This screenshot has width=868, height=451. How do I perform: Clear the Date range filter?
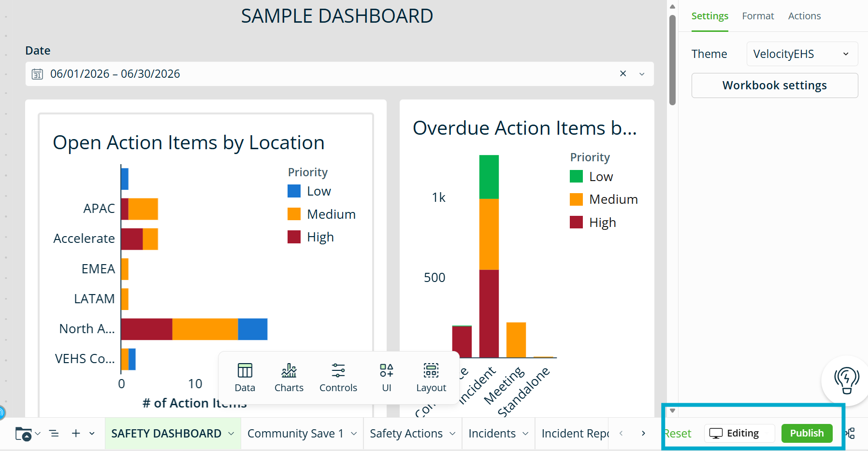coord(623,73)
